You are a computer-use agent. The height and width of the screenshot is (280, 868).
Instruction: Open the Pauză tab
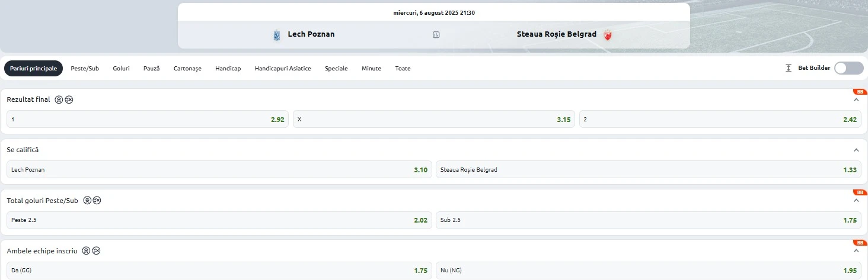point(152,69)
